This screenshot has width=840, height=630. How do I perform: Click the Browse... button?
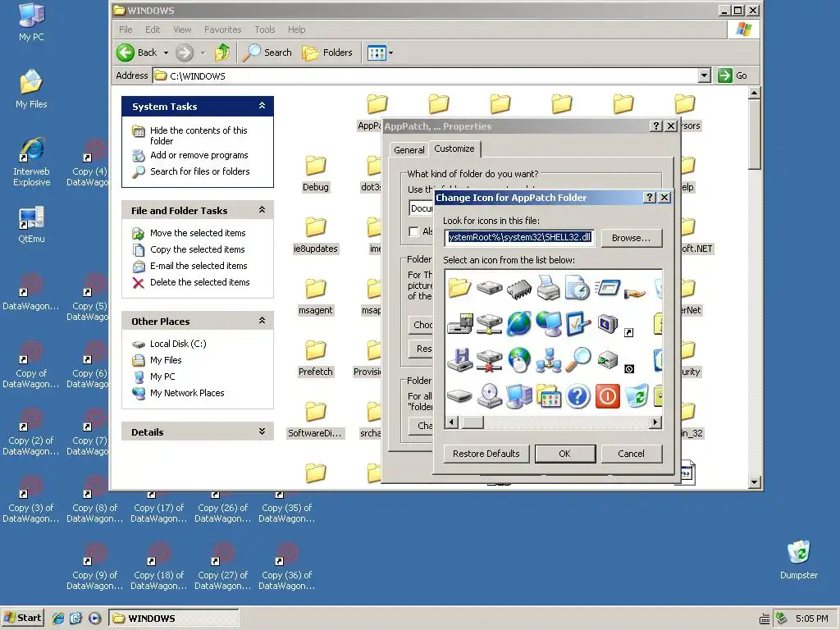[x=632, y=238]
